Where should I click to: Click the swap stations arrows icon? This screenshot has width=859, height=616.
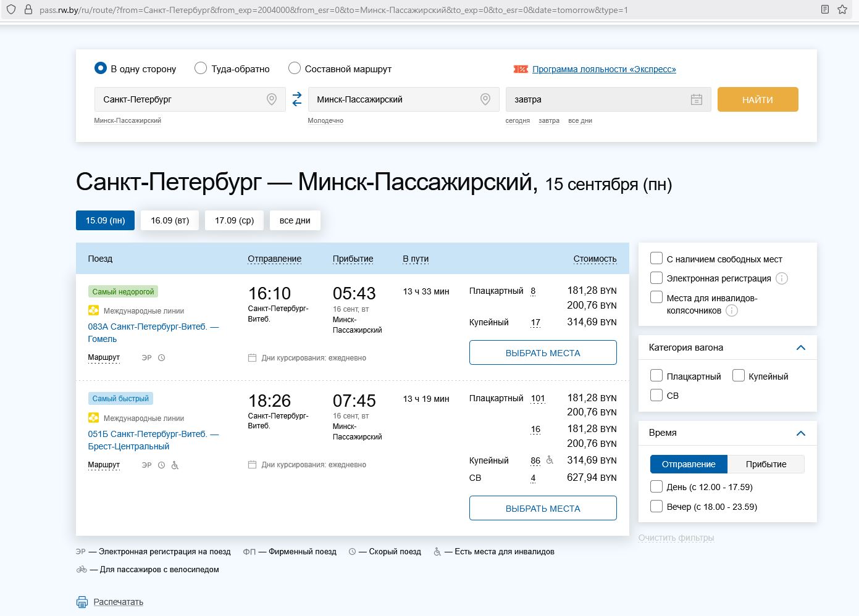[297, 99]
